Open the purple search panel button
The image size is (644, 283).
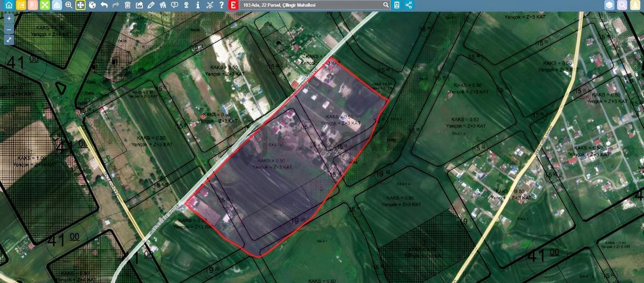point(621,5)
